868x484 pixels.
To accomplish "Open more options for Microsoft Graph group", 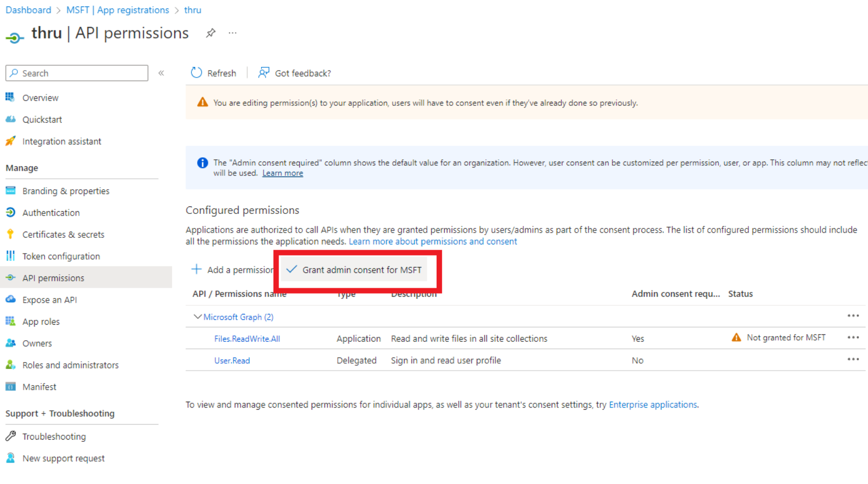I will pos(852,316).
